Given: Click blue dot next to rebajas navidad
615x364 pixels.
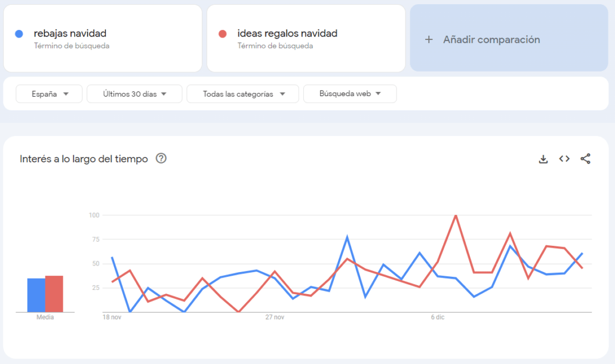Looking at the screenshot, I should (x=19, y=34).
